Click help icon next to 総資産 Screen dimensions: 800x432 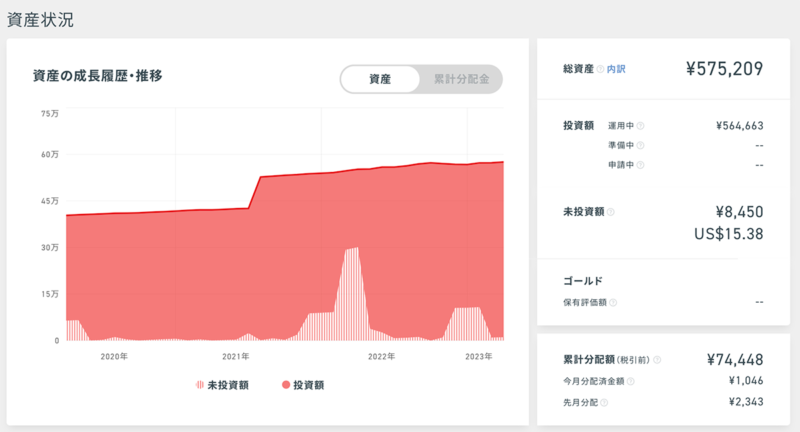601,69
